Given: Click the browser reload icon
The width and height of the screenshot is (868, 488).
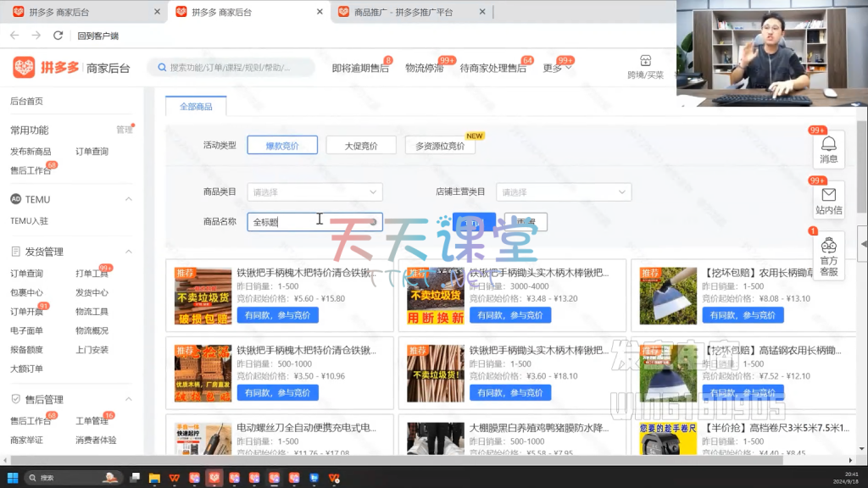Looking at the screenshot, I should (x=58, y=36).
